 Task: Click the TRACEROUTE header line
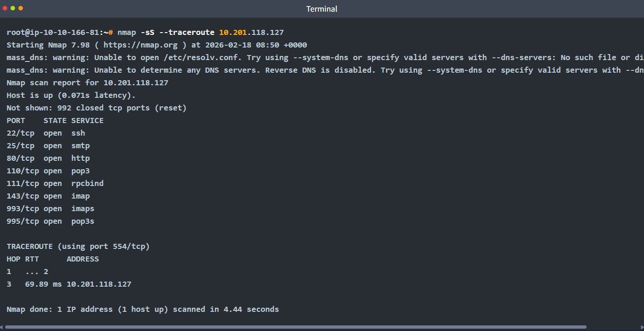tap(78, 247)
